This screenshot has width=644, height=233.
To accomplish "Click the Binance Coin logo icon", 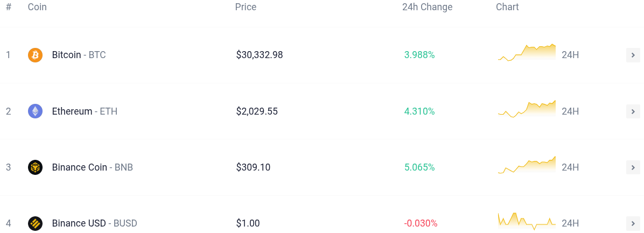I will (35, 167).
